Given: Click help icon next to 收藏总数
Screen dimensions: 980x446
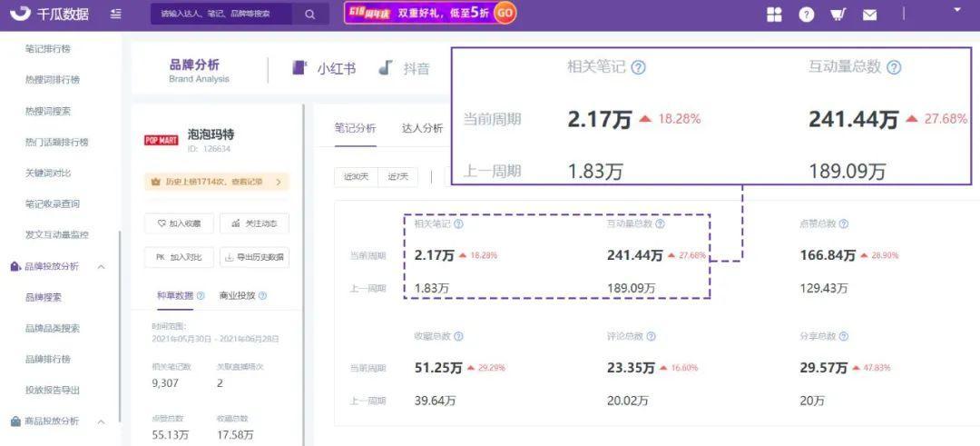Looking at the screenshot, I should 458,336.
